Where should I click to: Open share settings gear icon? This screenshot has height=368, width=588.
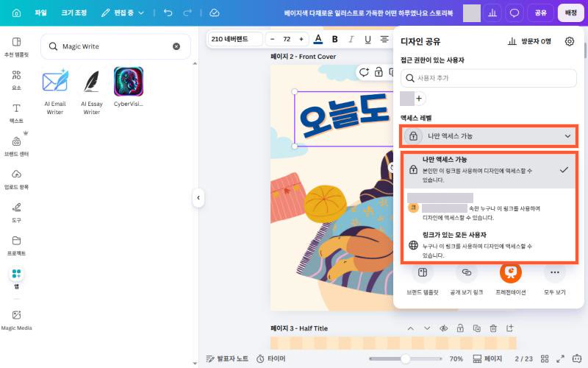click(x=569, y=41)
